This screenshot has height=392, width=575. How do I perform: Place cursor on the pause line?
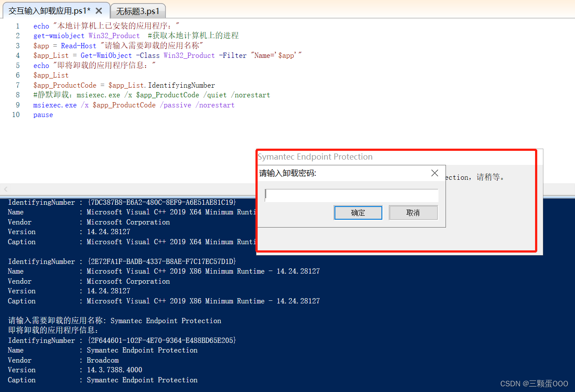click(x=43, y=115)
